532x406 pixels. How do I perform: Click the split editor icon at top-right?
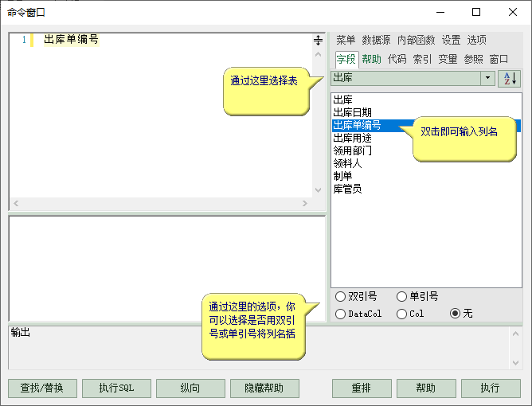coord(318,40)
